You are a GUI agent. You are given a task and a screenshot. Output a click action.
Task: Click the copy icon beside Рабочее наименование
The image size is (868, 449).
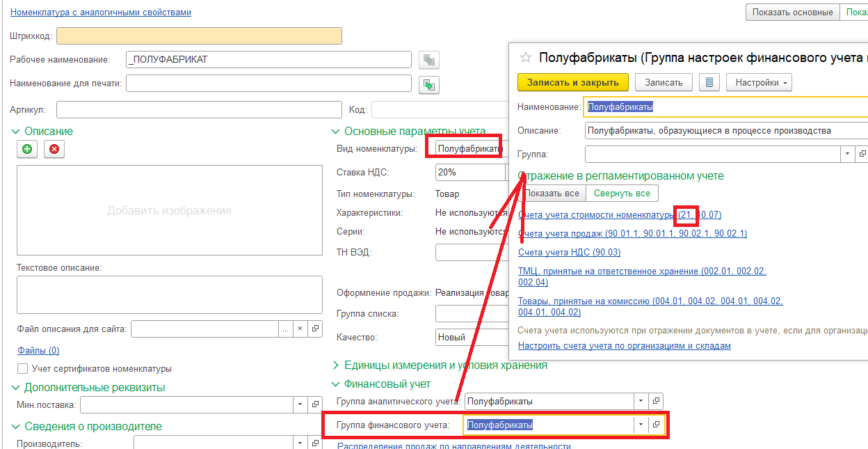click(429, 60)
